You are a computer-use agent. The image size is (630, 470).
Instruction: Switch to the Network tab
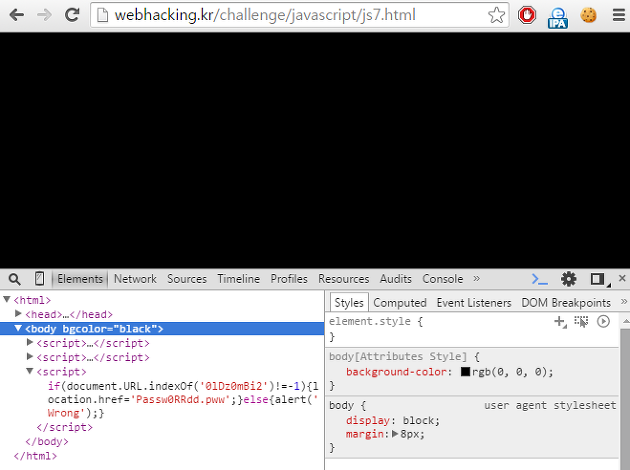point(135,279)
